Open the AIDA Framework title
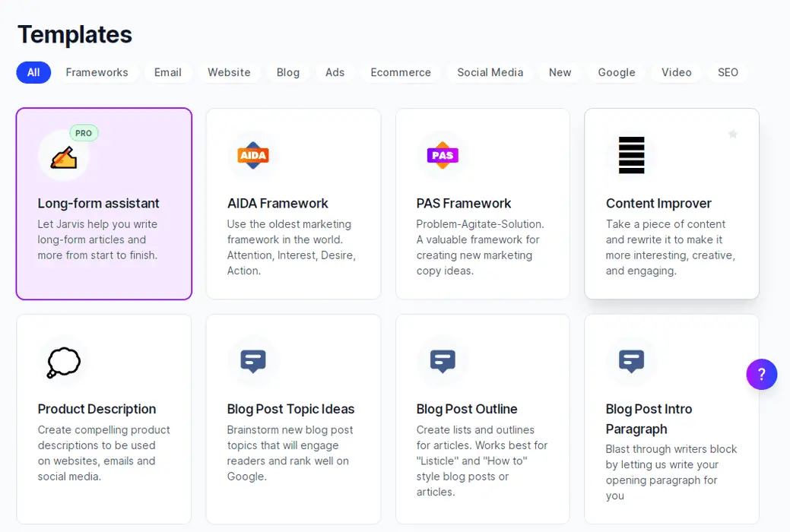Image resolution: width=790 pixels, height=532 pixels. coord(277,204)
